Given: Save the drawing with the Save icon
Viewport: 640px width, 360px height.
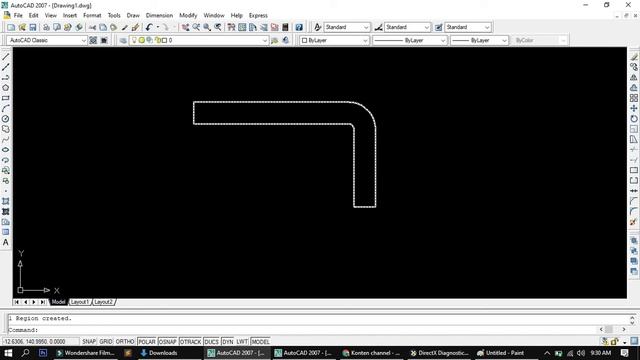Looking at the screenshot, I should [x=33, y=27].
